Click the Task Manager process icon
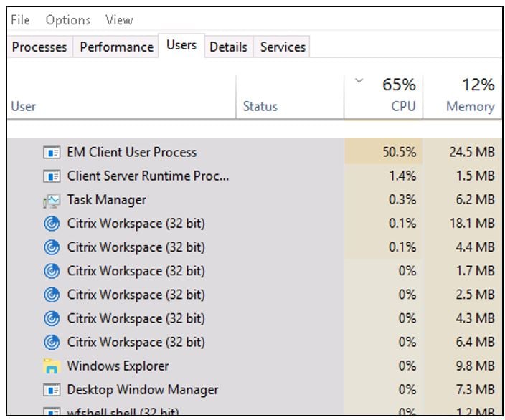The image size is (505, 420). tap(51, 201)
